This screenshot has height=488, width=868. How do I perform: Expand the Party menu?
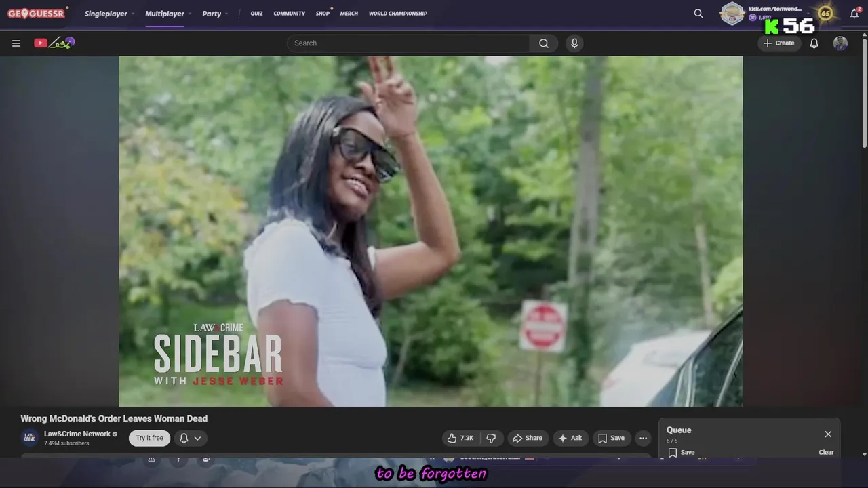tap(214, 14)
